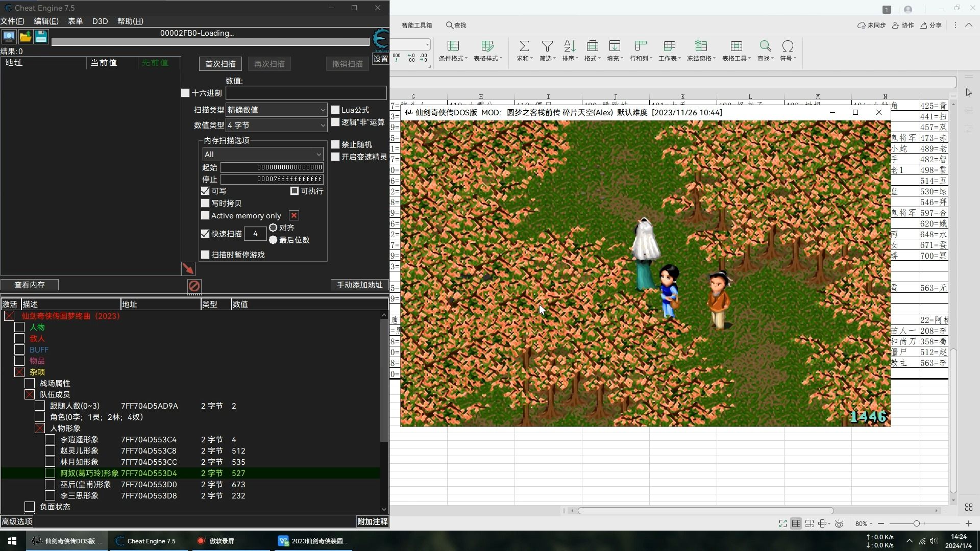Collapse the 队伍成员 group
Viewport: 980px width, 551px height.
[x=30, y=394]
